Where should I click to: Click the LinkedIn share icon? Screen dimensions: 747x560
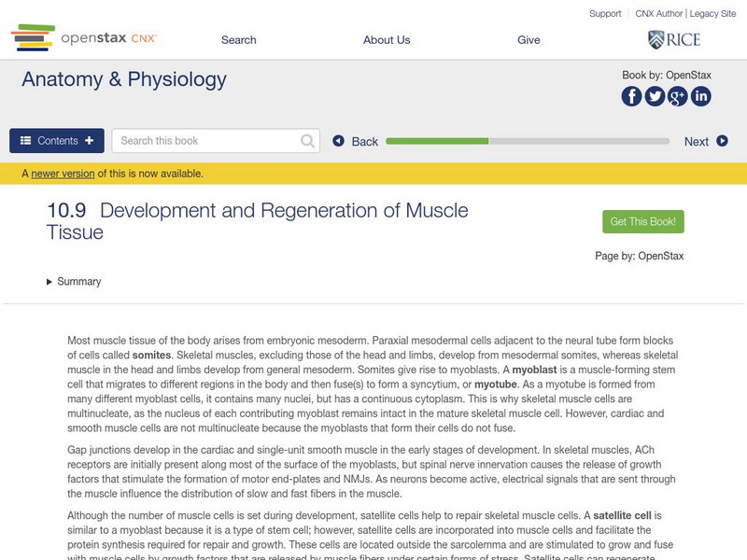[x=700, y=96]
